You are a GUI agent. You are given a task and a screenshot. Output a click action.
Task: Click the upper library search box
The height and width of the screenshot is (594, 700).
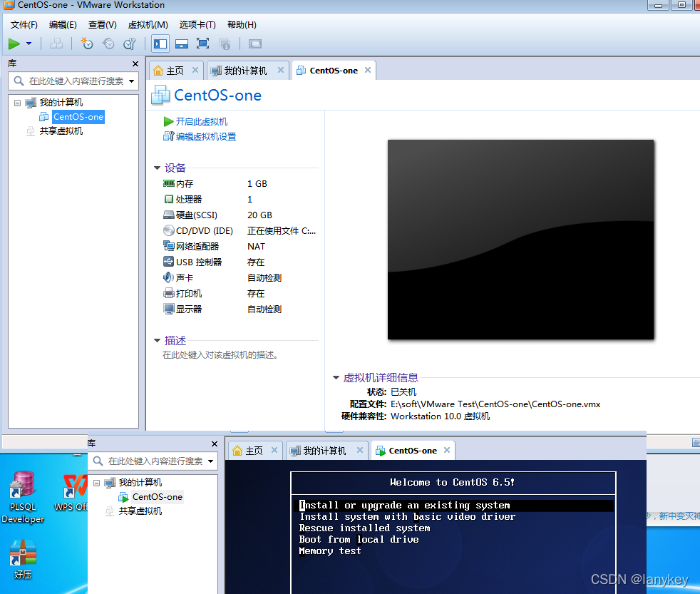[x=73, y=81]
